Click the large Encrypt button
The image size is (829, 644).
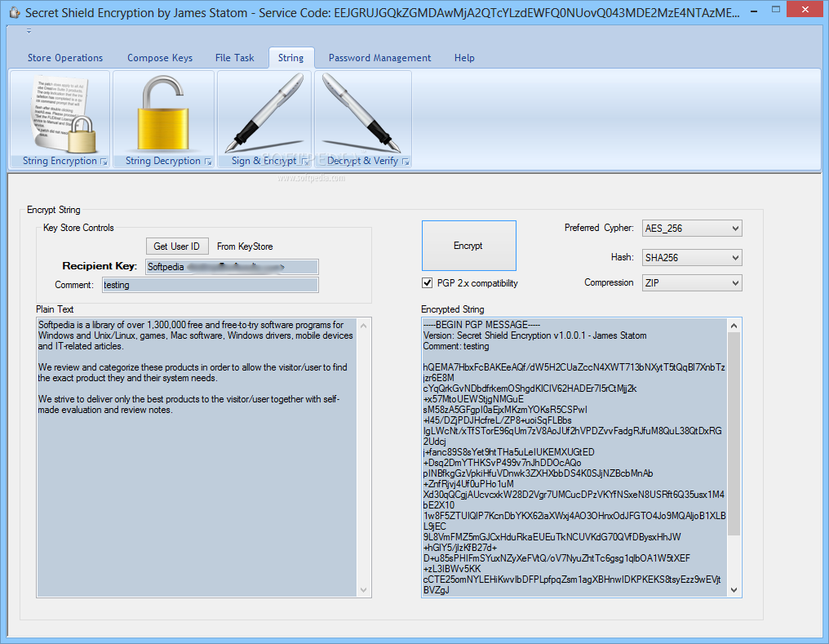click(x=468, y=246)
